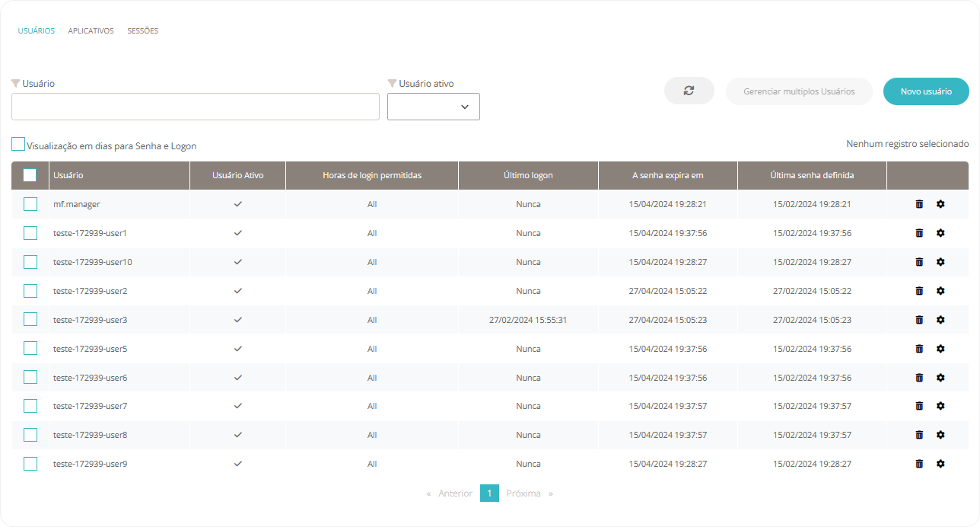Open settings gear for teste-172939-user8
This screenshot has height=527, width=980.
940,435
